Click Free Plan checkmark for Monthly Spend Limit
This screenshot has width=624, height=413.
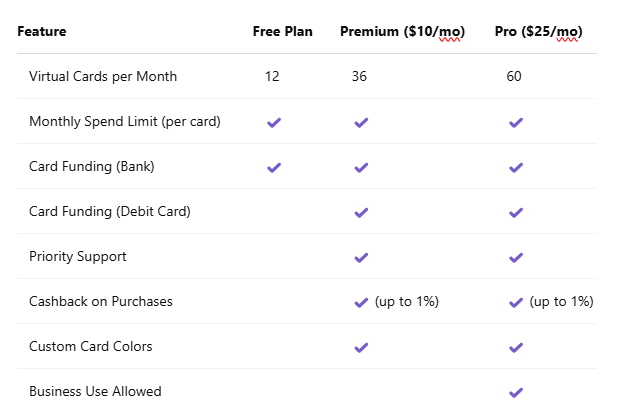click(x=273, y=122)
